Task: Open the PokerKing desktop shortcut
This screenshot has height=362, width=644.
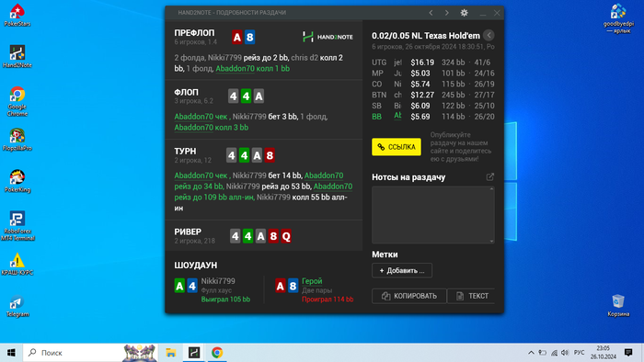Action: (17, 181)
